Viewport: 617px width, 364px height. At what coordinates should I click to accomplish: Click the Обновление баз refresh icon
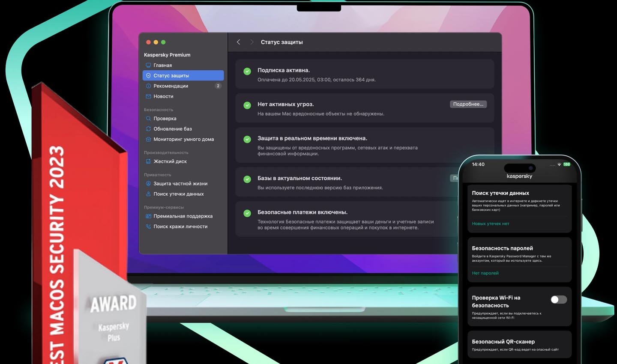tap(148, 129)
